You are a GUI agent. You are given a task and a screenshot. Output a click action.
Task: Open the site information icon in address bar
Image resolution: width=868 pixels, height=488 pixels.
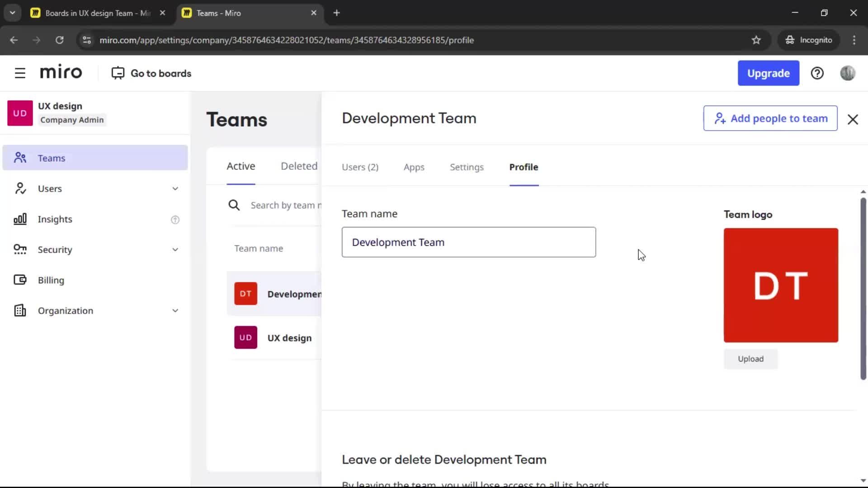(x=87, y=40)
